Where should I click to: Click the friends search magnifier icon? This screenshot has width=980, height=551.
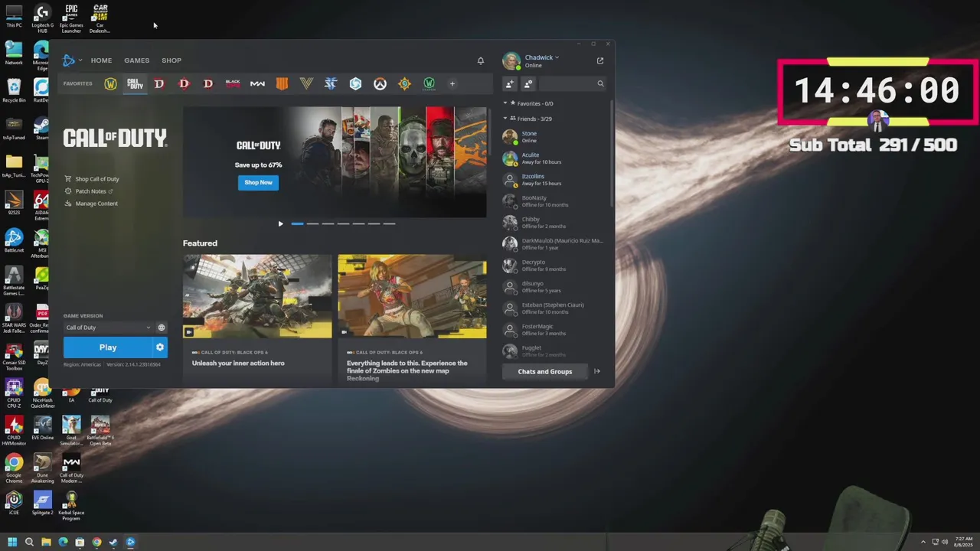(x=600, y=84)
